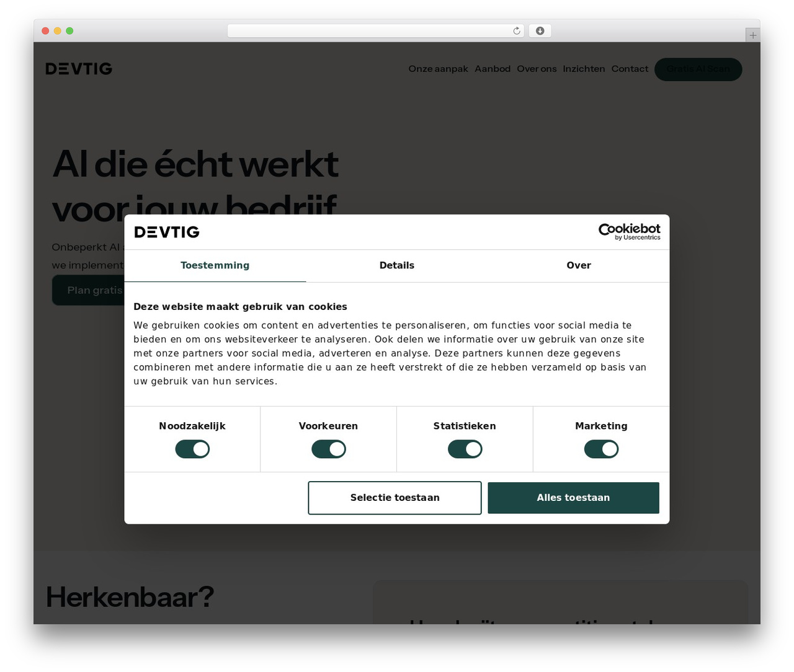Focus the browser address bar
This screenshot has width=794, height=672.
click(x=375, y=31)
